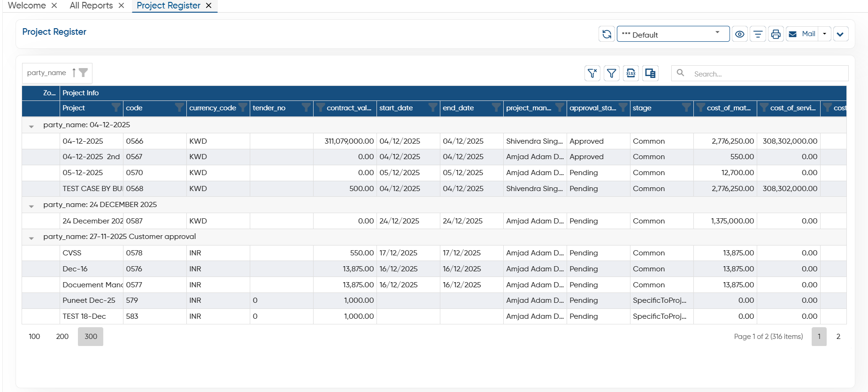Set page size to 300
This screenshot has height=392, width=868.
point(91,337)
